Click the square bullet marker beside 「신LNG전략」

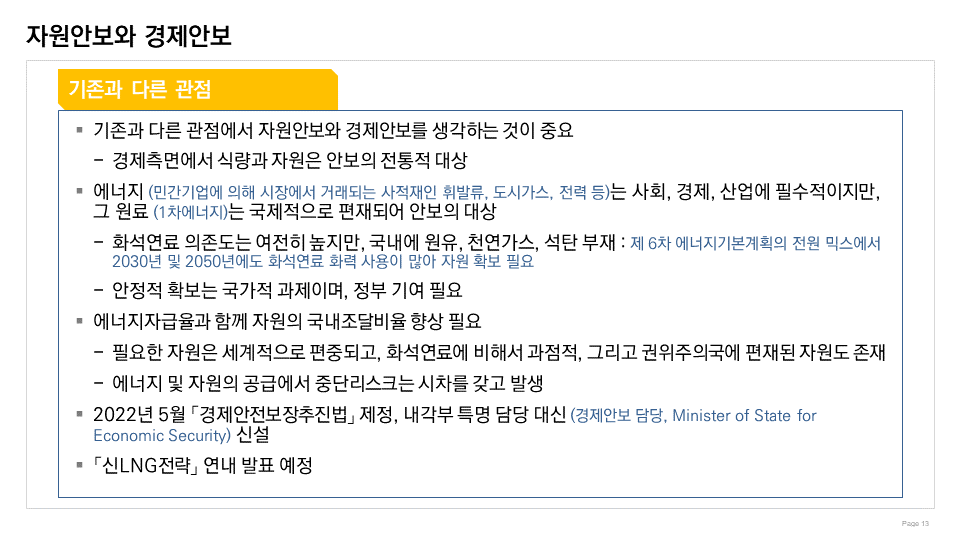pyautogui.click(x=80, y=465)
